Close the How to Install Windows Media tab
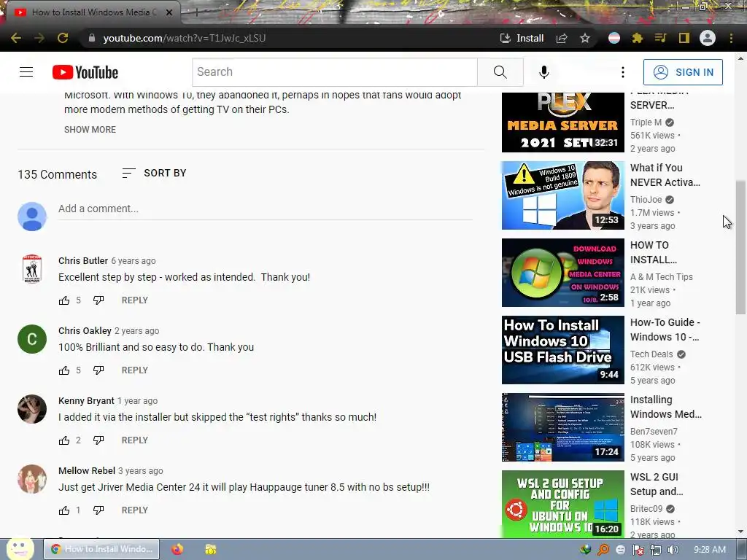 (169, 12)
